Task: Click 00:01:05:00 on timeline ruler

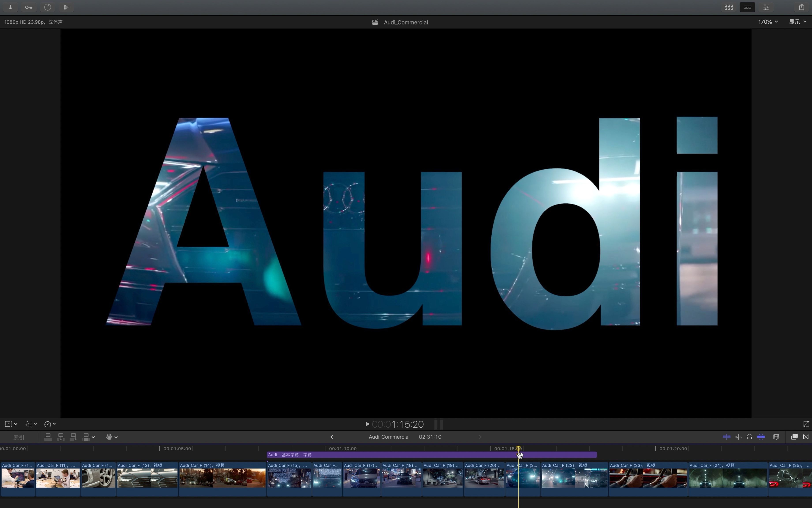Action: [x=177, y=449]
